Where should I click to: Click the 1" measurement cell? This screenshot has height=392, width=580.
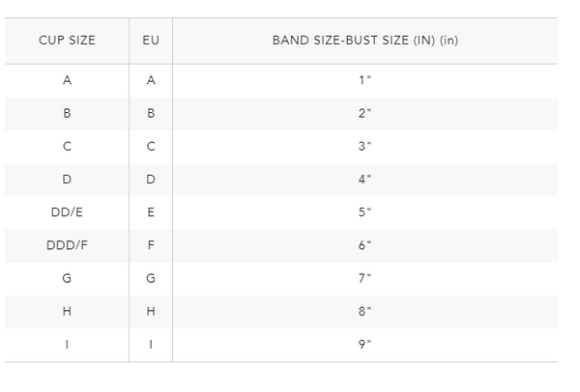[x=364, y=80]
